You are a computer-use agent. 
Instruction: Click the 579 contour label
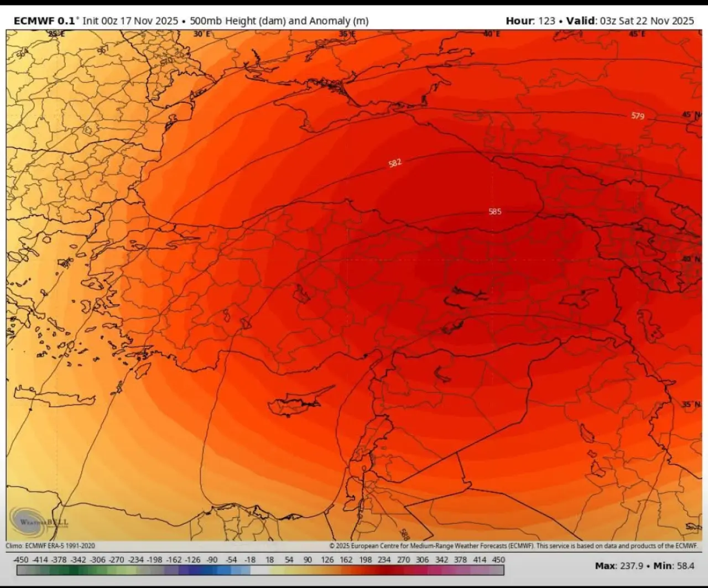[638, 116]
